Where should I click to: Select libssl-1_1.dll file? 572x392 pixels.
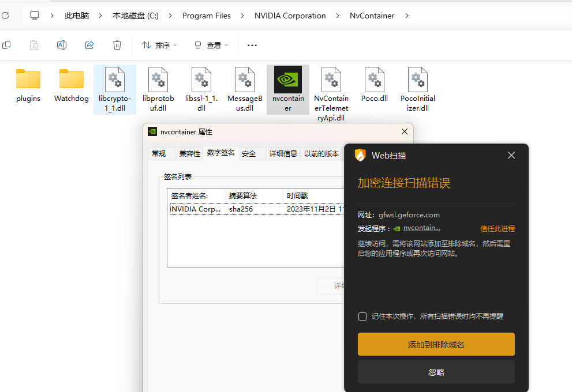201,89
